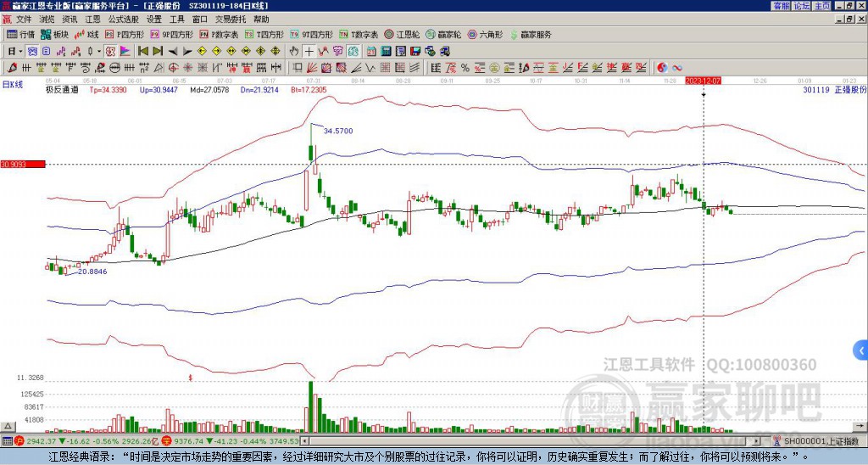This screenshot has width=868, height=465.
Task: Open the 窗口 menu
Action: coord(200,20)
